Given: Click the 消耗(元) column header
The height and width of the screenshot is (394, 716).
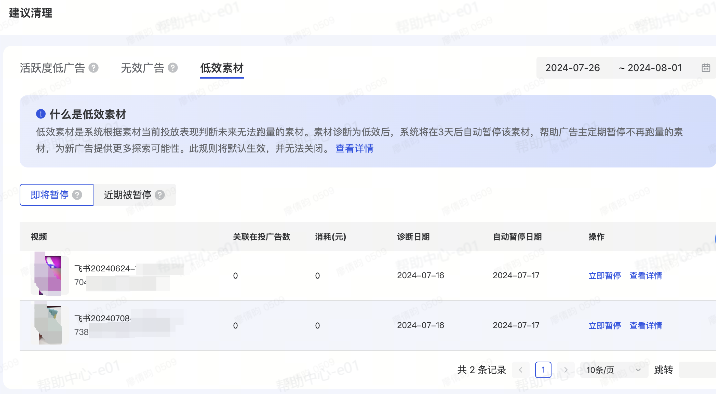Looking at the screenshot, I should [331, 236].
